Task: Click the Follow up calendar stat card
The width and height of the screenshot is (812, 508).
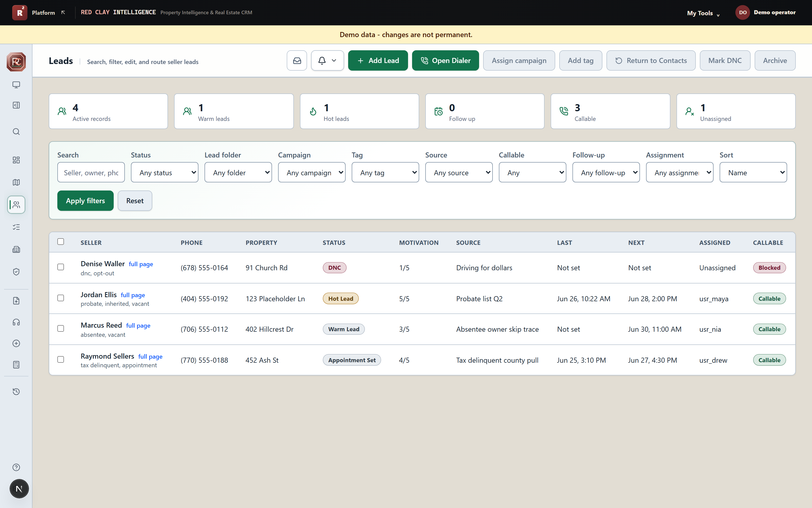Action: pyautogui.click(x=485, y=111)
